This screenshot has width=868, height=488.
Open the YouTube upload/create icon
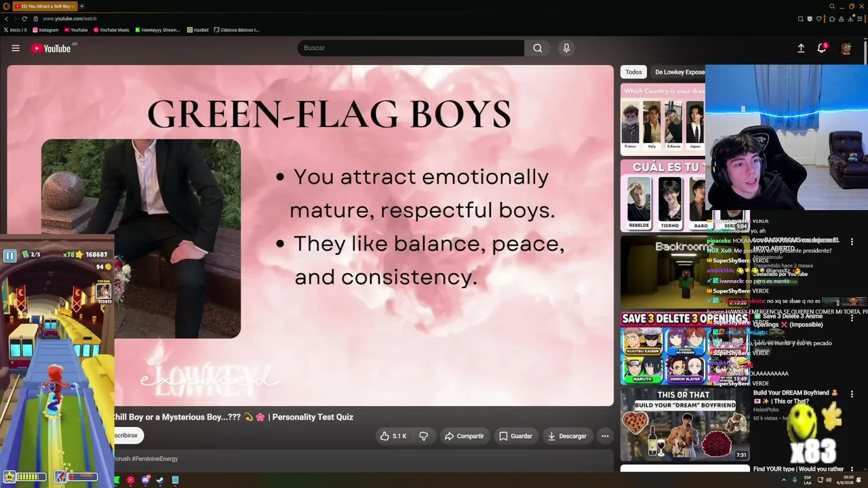(801, 48)
